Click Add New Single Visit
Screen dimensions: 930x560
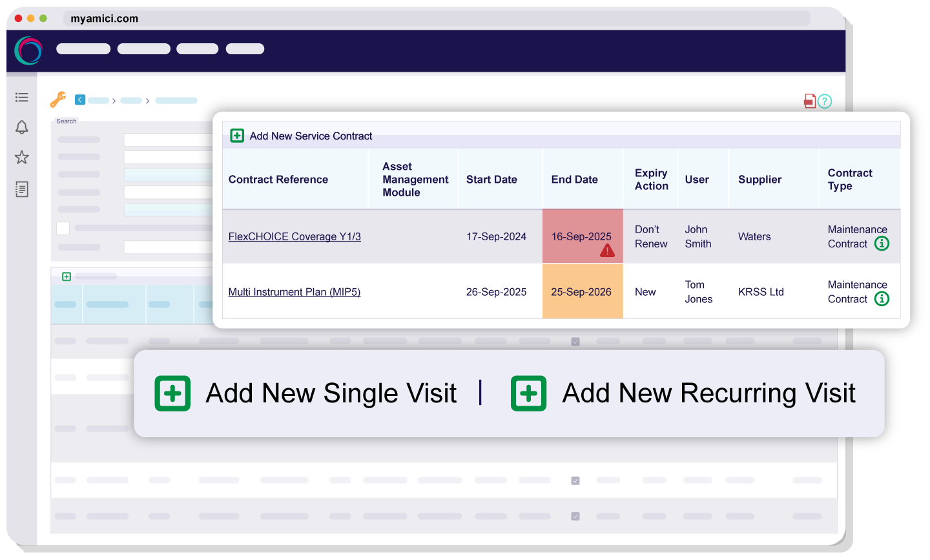[306, 393]
